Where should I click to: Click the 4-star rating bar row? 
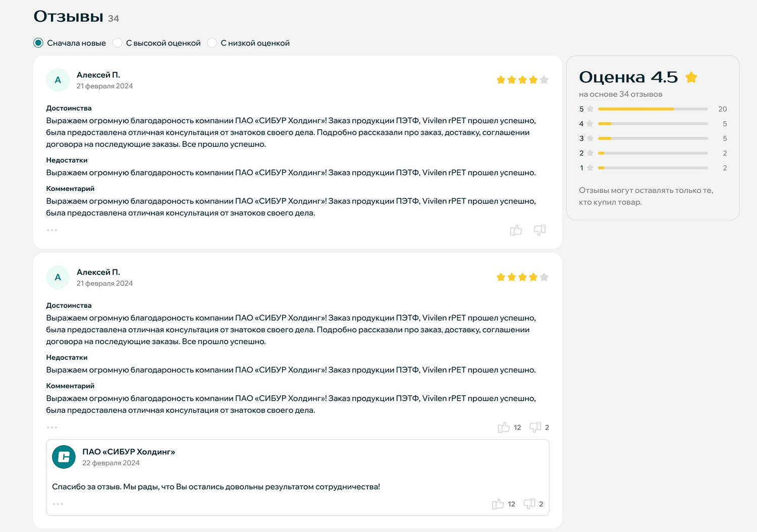(653, 124)
